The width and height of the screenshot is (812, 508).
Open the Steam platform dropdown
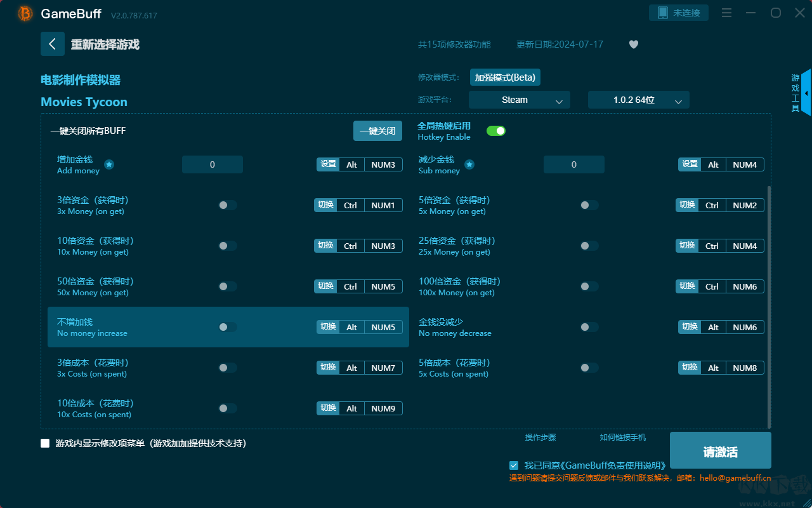pyautogui.click(x=519, y=100)
